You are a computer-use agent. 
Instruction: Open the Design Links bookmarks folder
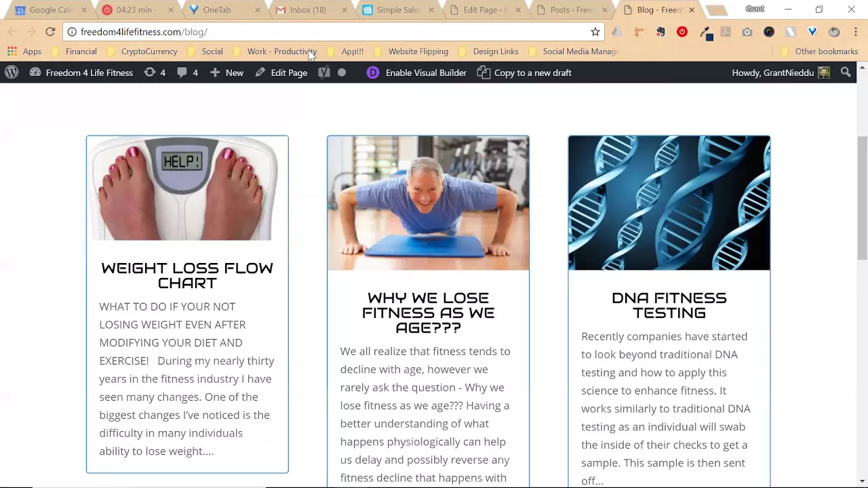pos(489,52)
